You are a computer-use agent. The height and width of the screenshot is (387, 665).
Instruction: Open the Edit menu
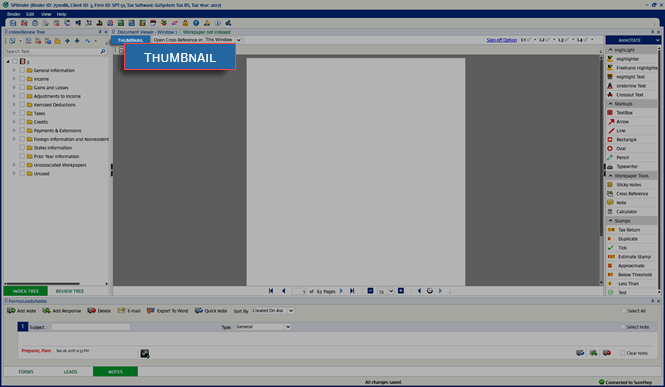point(30,14)
